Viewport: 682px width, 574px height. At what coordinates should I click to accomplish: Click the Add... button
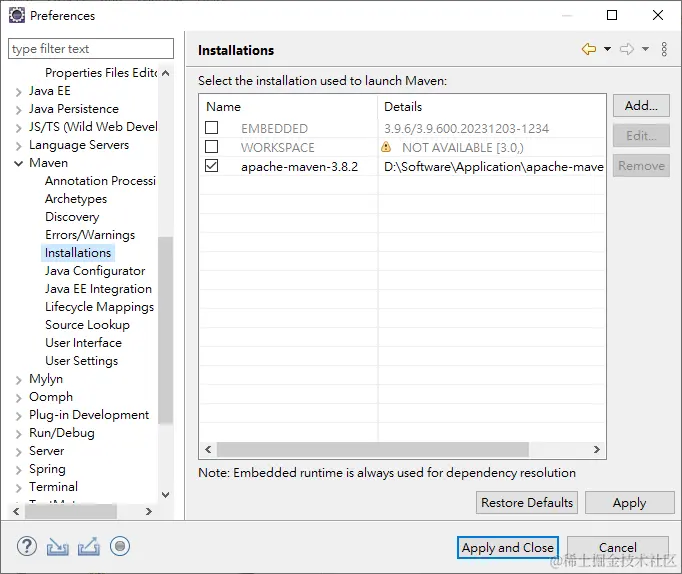[641, 106]
